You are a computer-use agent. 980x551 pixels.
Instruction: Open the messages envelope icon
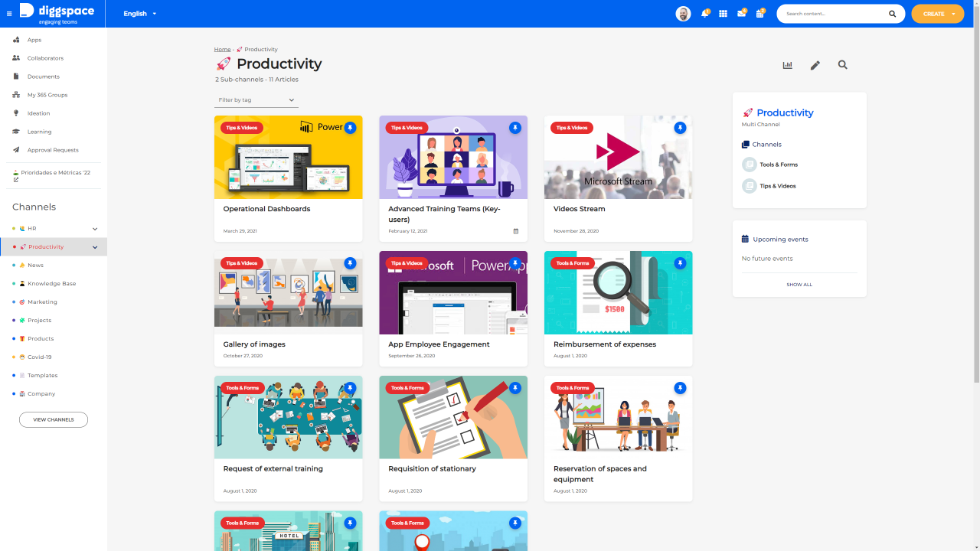coord(741,14)
